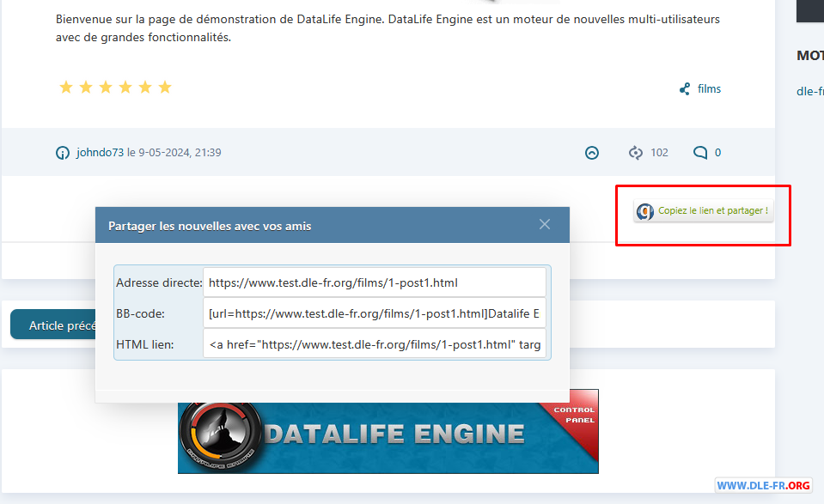Click the date le 9-05-2024, 21:39
Screen dimensions: 824x504
point(174,152)
